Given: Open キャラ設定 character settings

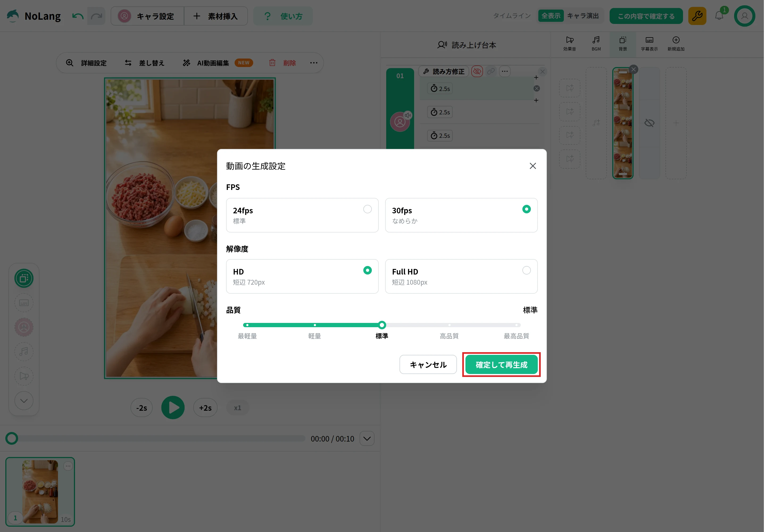Looking at the screenshot, I should [x=147, y=16].
